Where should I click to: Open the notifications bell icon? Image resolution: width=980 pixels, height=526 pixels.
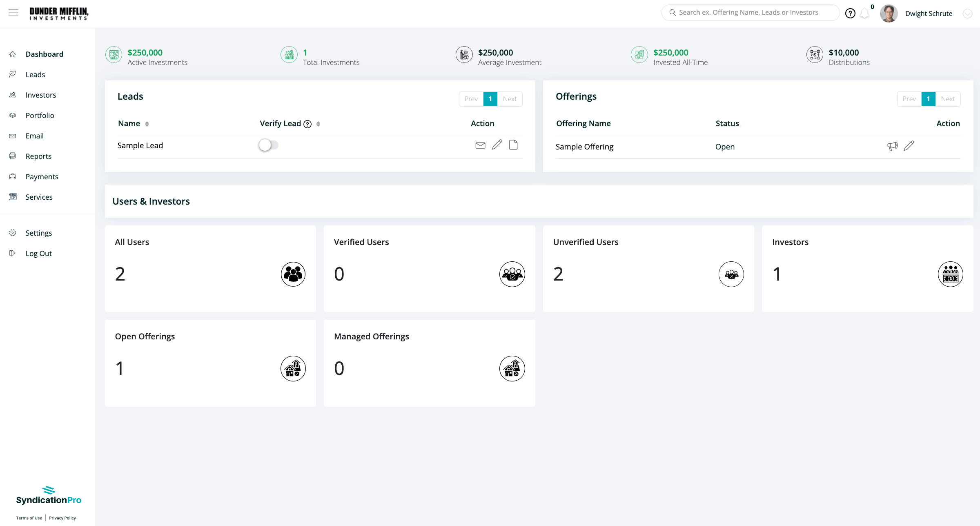pyautogui.click(x=864, y=13)
